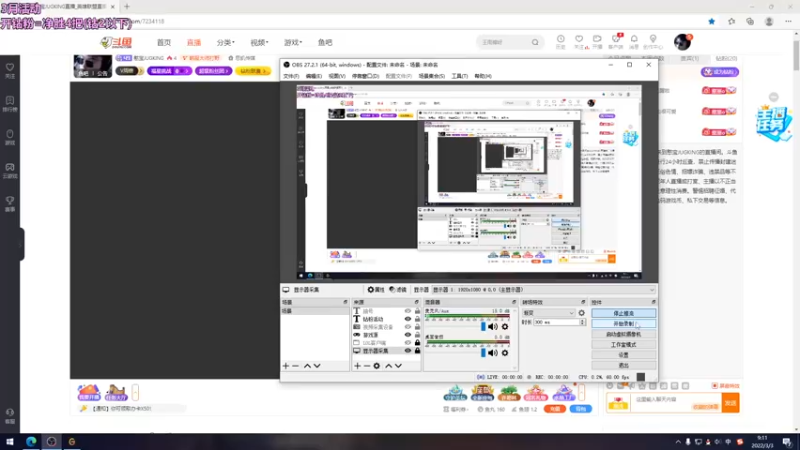Toggle lock on 钻粉活动 text source
This screenshot has width=800, height=450.
pyautogui.click(x=417, y=319)
